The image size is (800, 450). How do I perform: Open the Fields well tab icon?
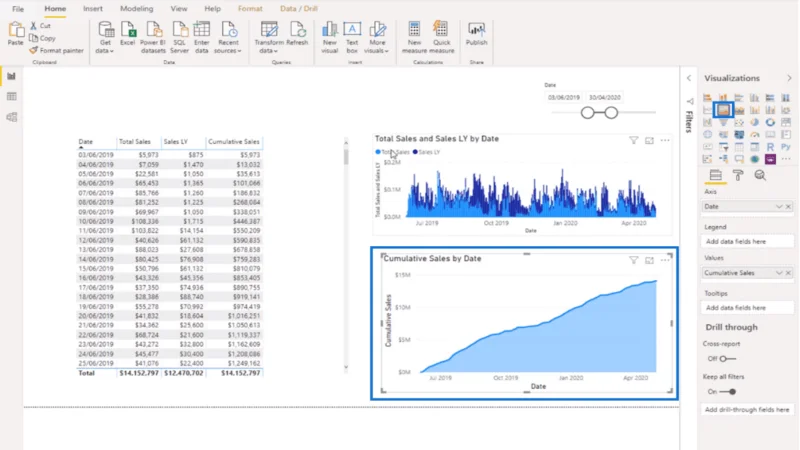click(715, 176)
